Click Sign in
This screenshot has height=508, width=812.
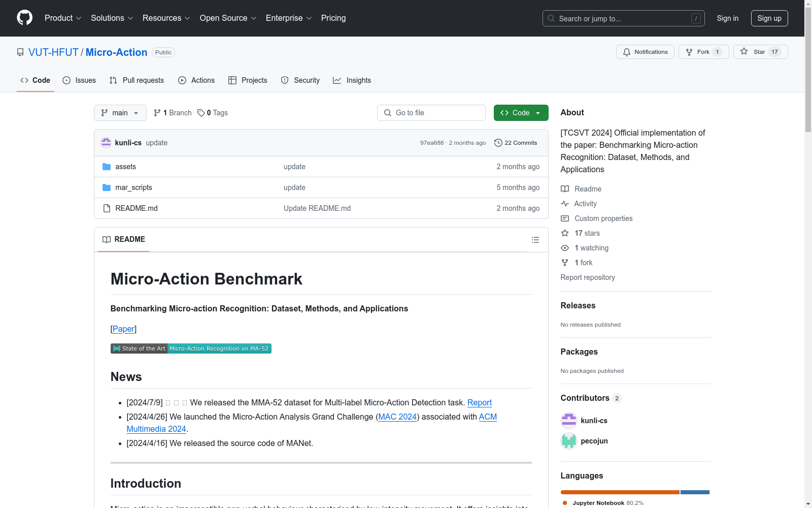point(728,18)
